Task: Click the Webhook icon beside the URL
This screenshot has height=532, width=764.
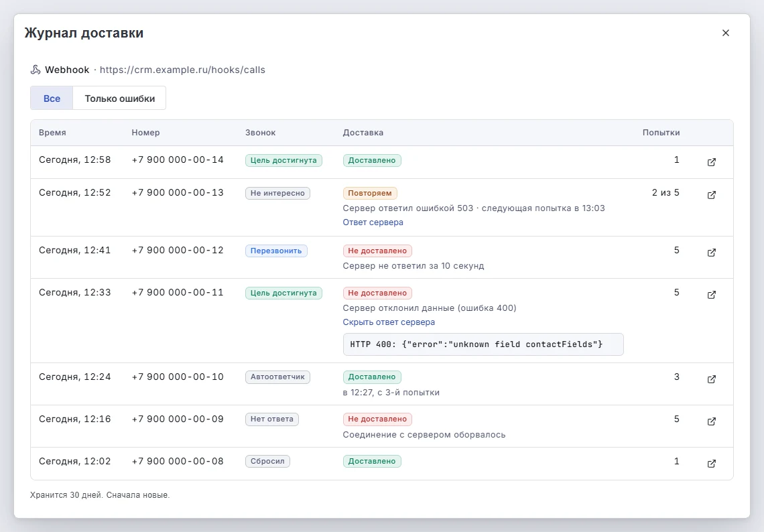Action: pos(36,70)
